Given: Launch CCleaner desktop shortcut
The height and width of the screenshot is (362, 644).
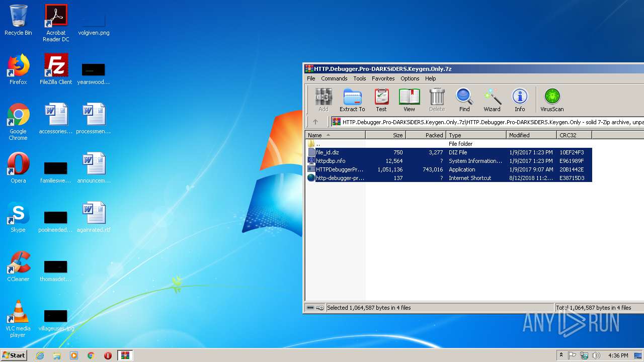Looking at the screenshot, I should tap(18, 266).
